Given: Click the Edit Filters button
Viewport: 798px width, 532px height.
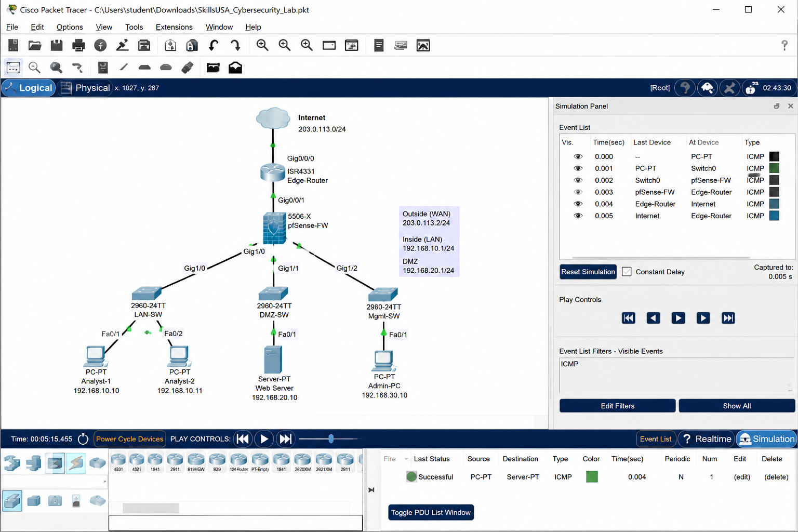Looking at the screenshot, I should [x=618, y=406].
